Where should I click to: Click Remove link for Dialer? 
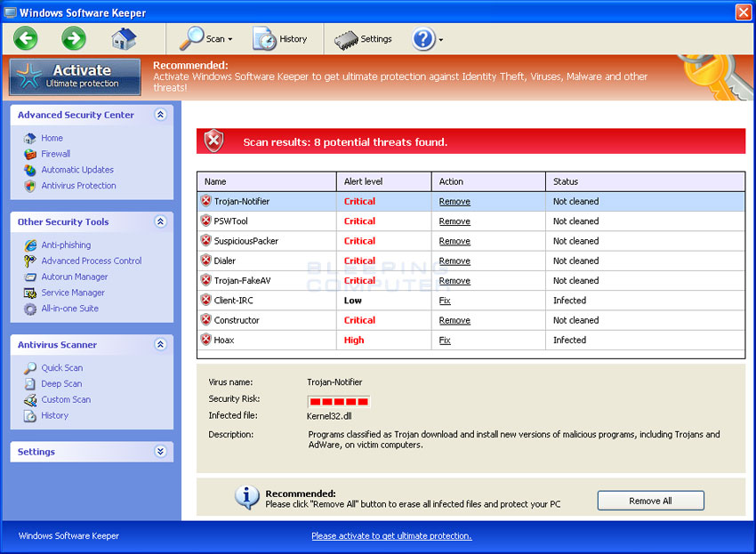point(454,261)
